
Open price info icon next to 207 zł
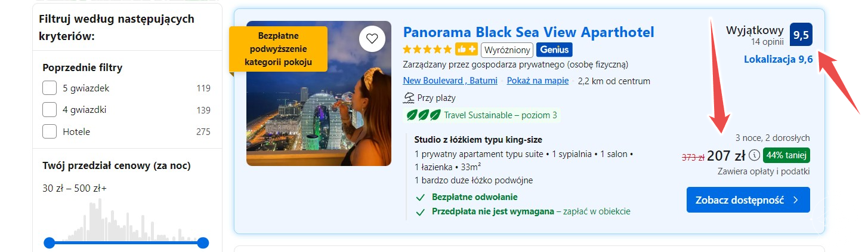pos(754,155)
